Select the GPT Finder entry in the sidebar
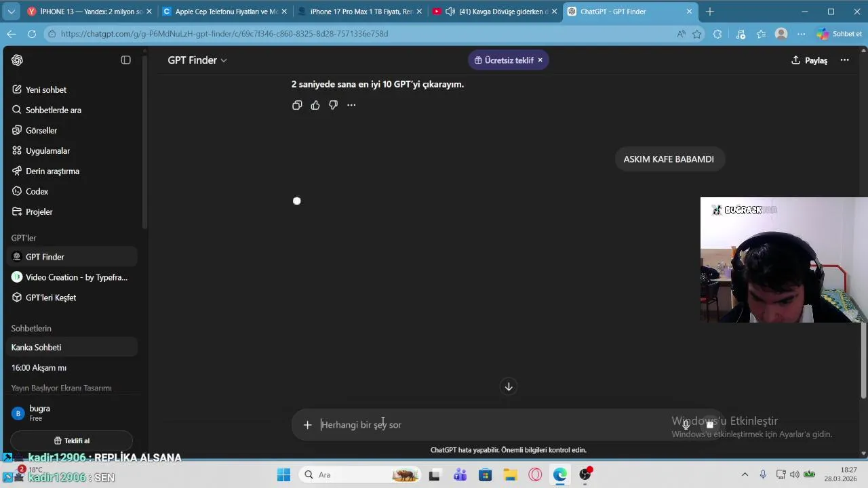The width and height of the screenshot is (868, 488). (x=71, y=257)
